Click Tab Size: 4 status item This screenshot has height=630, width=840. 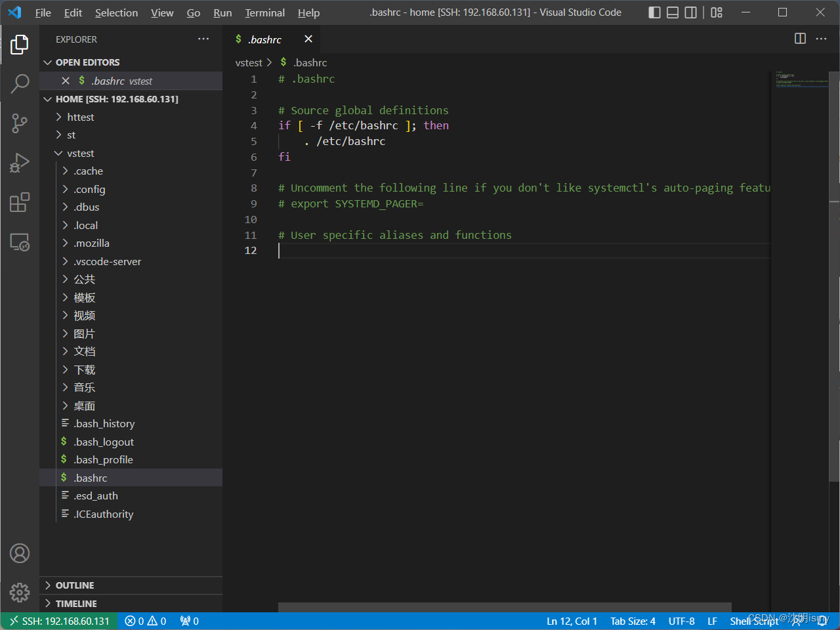(x=633, y=621)
